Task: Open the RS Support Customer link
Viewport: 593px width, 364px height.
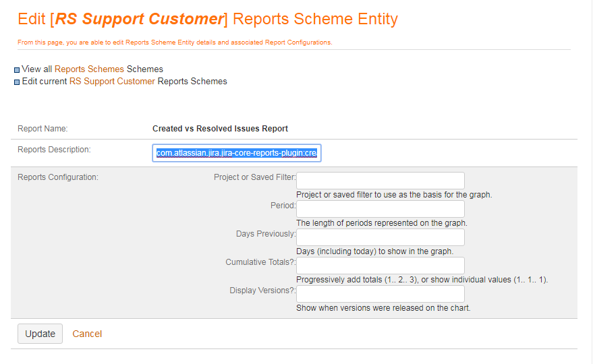Action: (x=112, y=82)
